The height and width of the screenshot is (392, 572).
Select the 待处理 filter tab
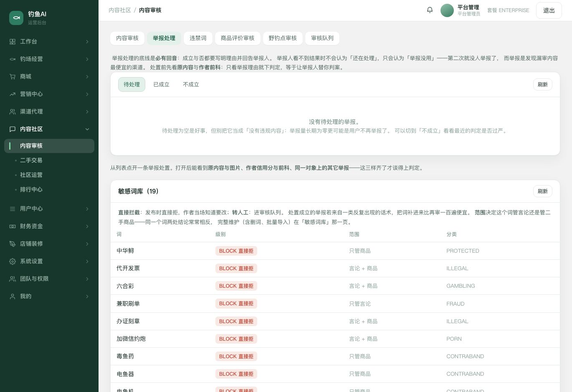[132, 85]
